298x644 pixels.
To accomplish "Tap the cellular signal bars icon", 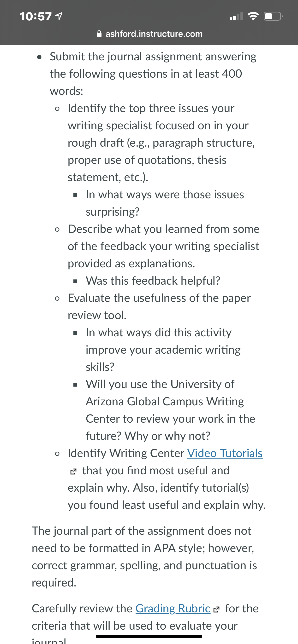I will [236, 16].
